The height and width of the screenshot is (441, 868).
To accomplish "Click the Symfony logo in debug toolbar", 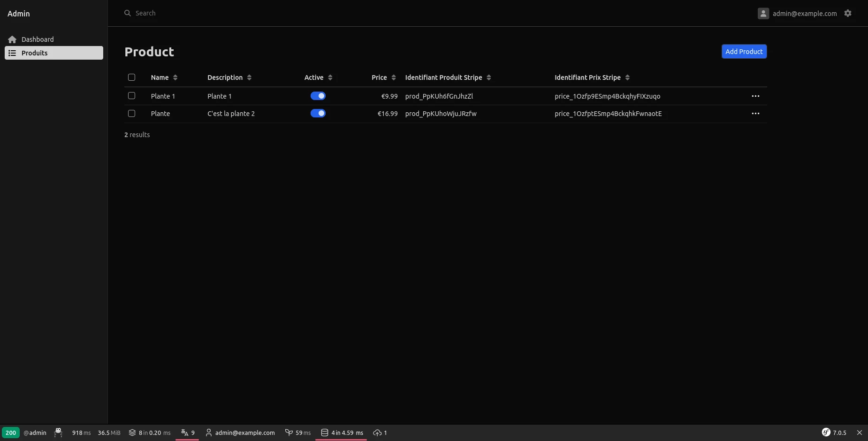I will click(826, 433).
